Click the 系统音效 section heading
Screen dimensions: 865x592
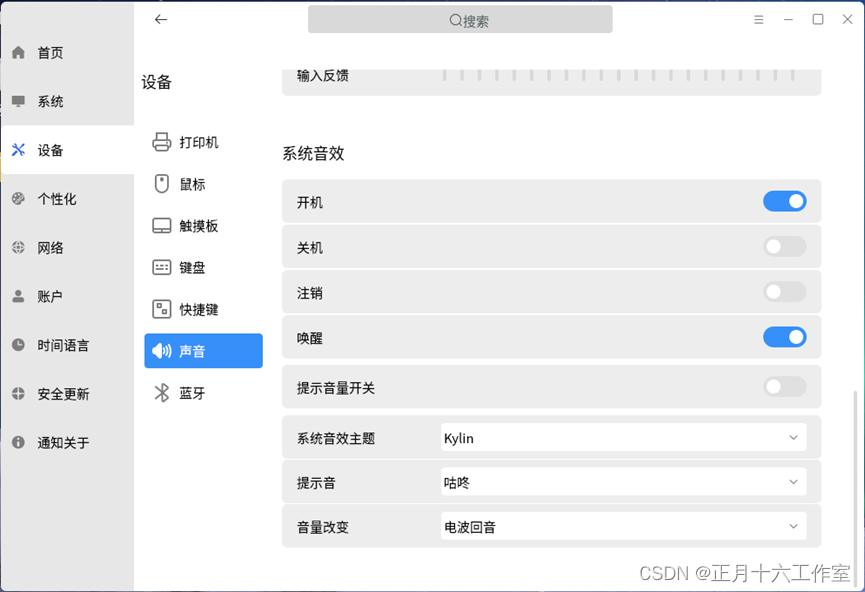click(x=313, y=153)
